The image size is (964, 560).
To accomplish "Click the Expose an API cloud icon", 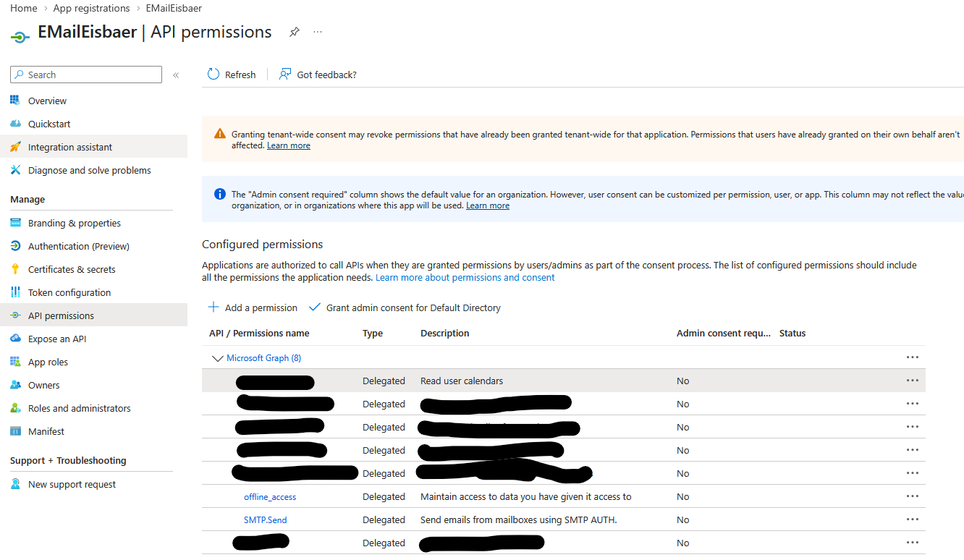I will click(x=15, y=339).
